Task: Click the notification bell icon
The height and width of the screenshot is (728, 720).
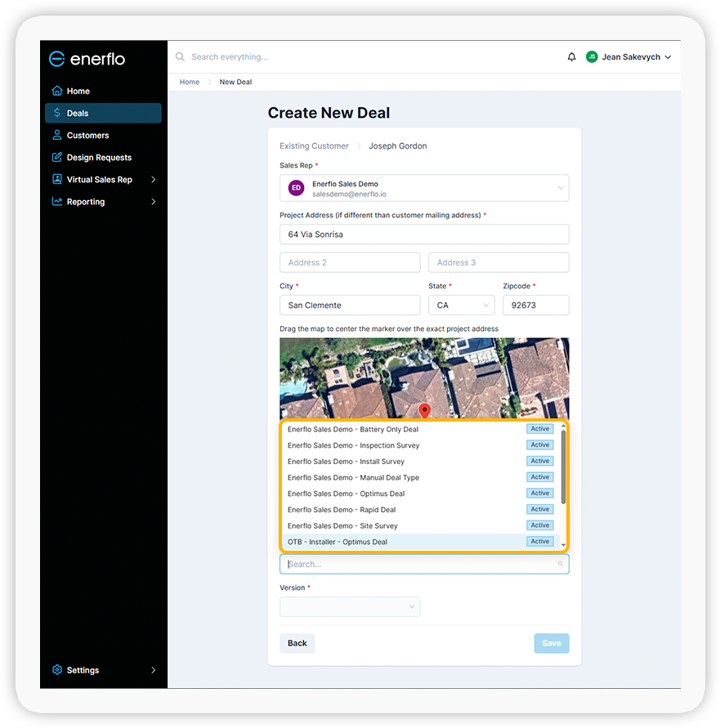Action: [571, 57]
